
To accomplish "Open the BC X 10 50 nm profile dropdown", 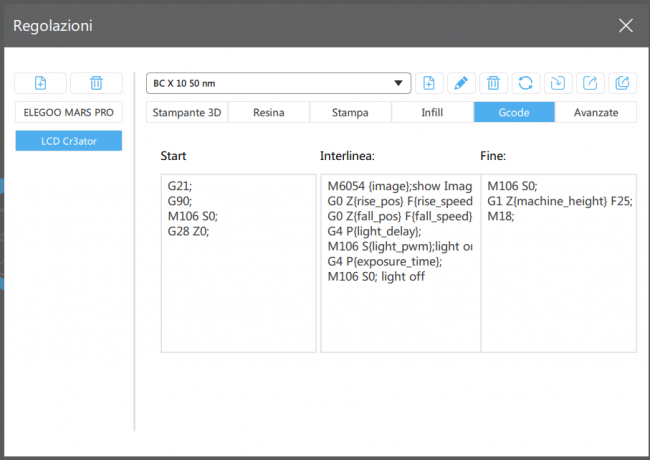I will pos(279,83).
